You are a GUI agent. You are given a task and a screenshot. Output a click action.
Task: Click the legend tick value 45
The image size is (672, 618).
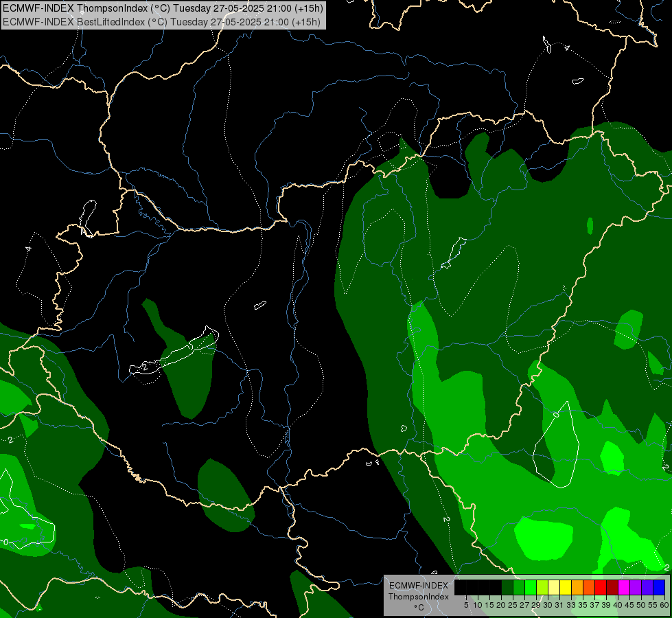[x=629, y=605]
